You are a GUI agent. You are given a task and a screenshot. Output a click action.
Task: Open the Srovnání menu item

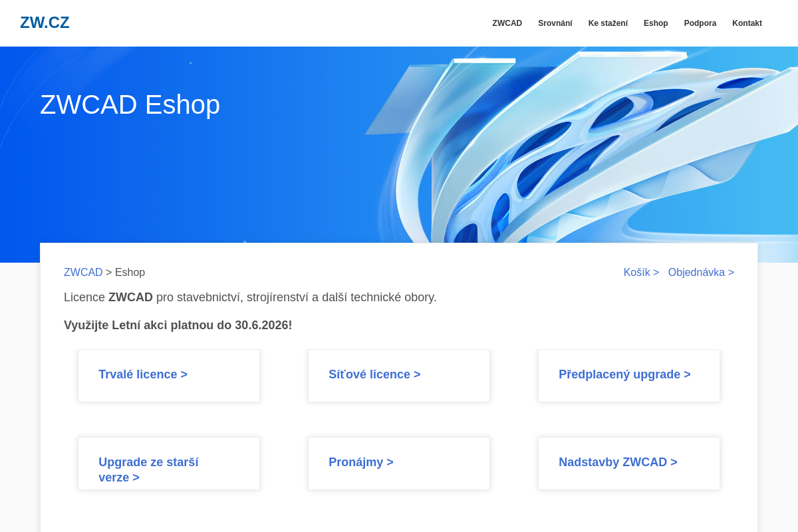point(555,23)
